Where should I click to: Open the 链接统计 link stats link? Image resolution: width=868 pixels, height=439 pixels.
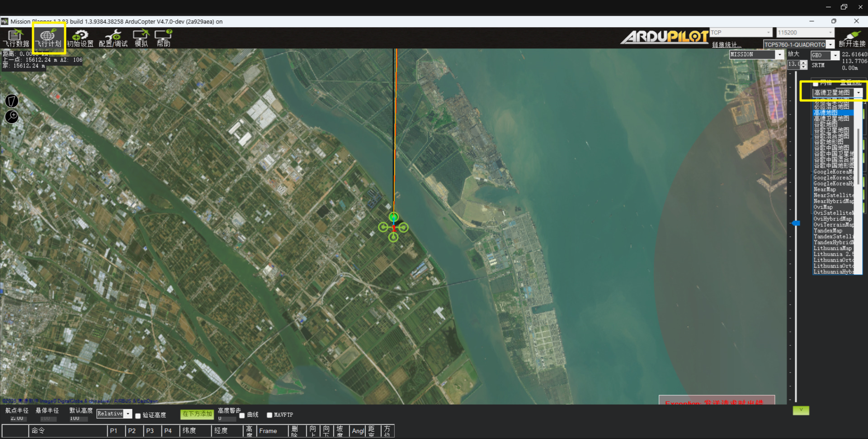[726, 45]
